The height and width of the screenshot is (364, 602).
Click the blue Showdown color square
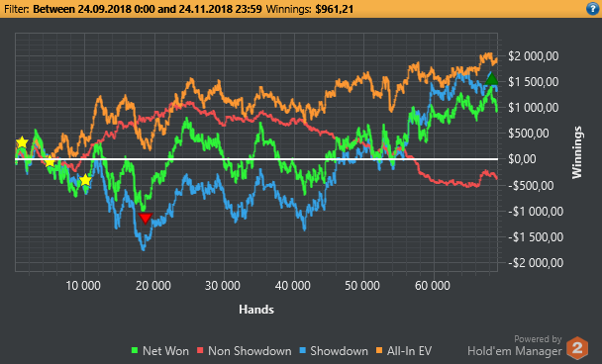302,350
